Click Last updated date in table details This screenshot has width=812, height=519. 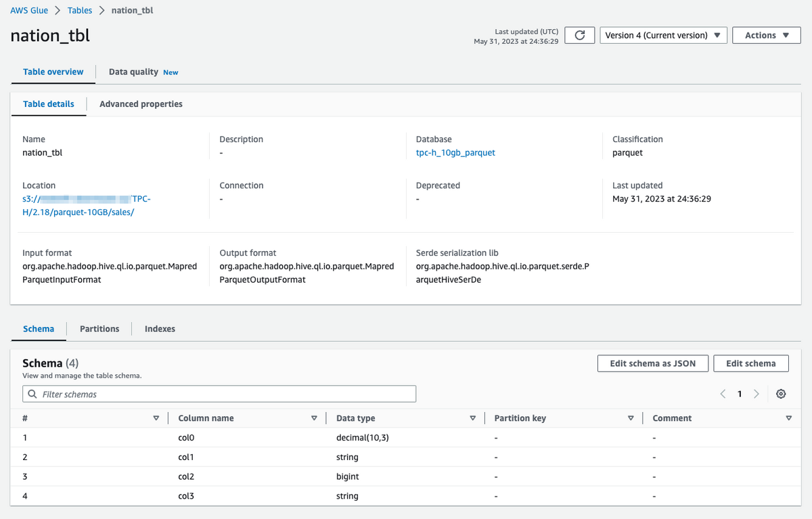tap(662, 199)
